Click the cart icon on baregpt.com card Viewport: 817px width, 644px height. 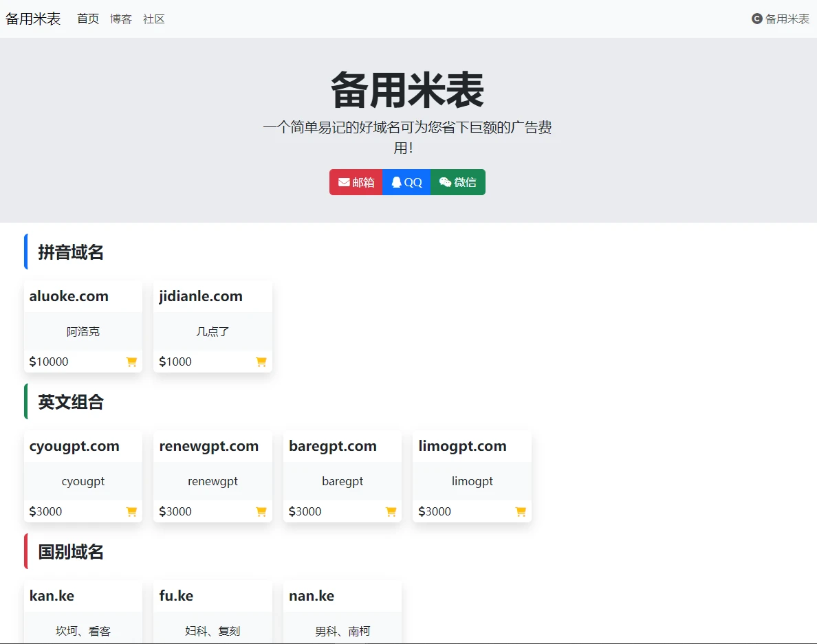[x=391, y=511]
